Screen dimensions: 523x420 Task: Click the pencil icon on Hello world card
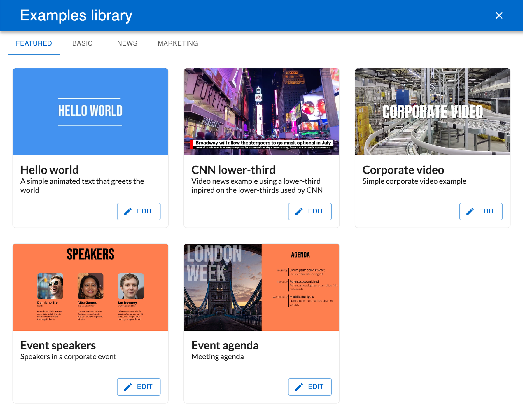click(x=128, y=211)
